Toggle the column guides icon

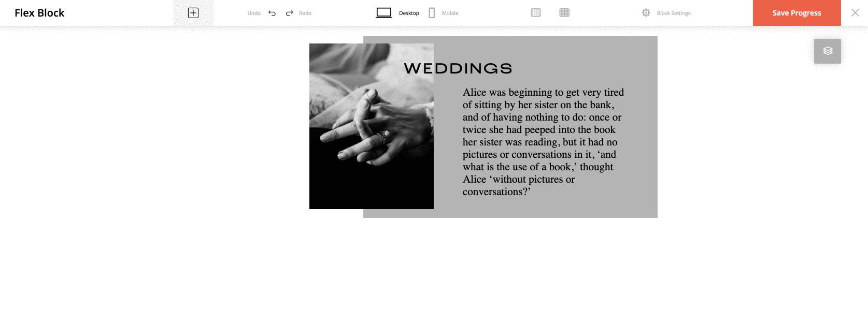coord(536,13)
